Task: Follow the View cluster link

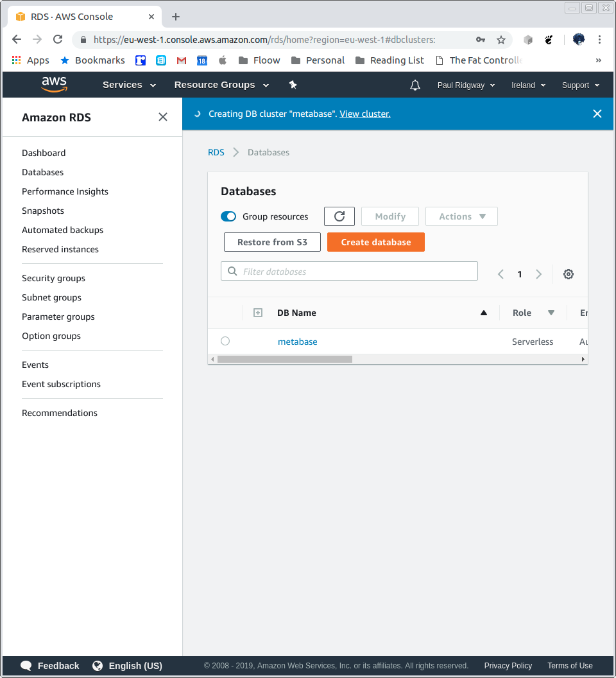Action: coord(364,114)
